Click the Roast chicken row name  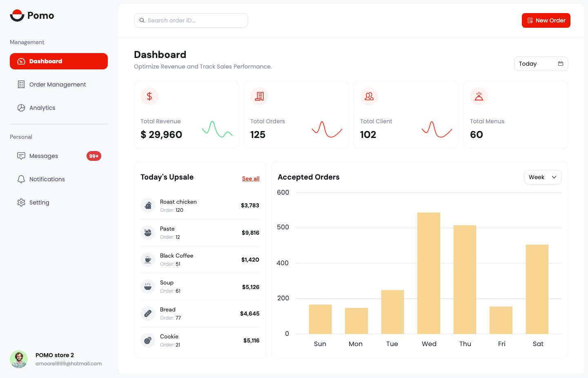point(178,202)
